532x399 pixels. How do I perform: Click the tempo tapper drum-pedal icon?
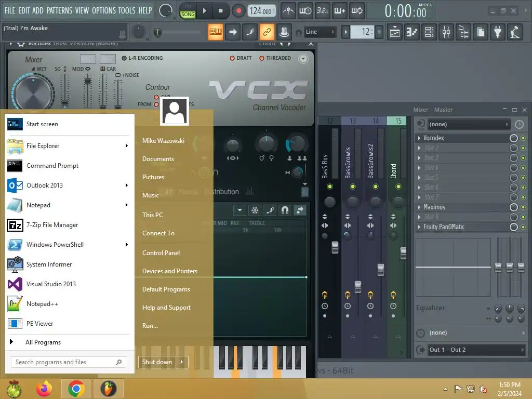click(515, 32)
